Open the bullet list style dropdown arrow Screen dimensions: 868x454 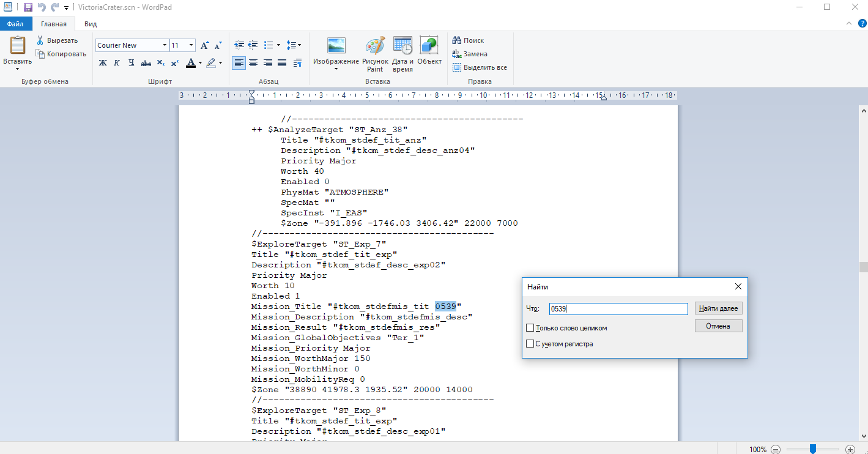point(279,45)
